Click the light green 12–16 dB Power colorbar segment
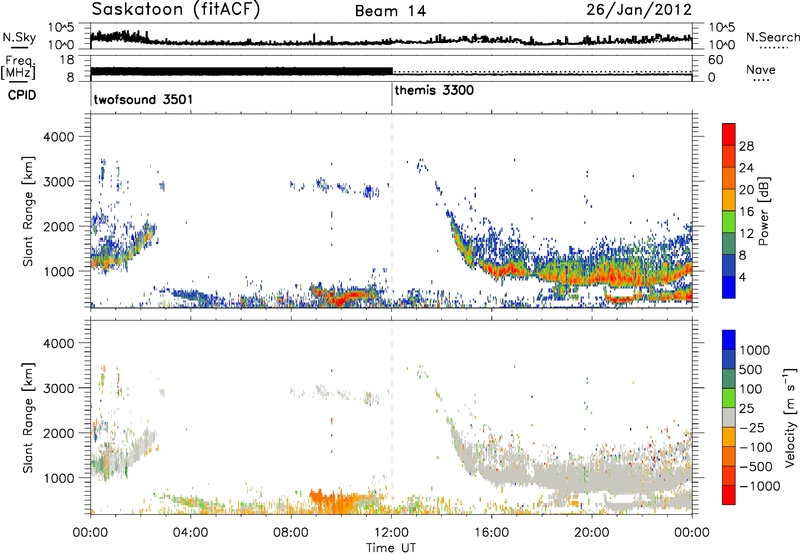This screenshot has width=800, height=554. click(729, 221)
